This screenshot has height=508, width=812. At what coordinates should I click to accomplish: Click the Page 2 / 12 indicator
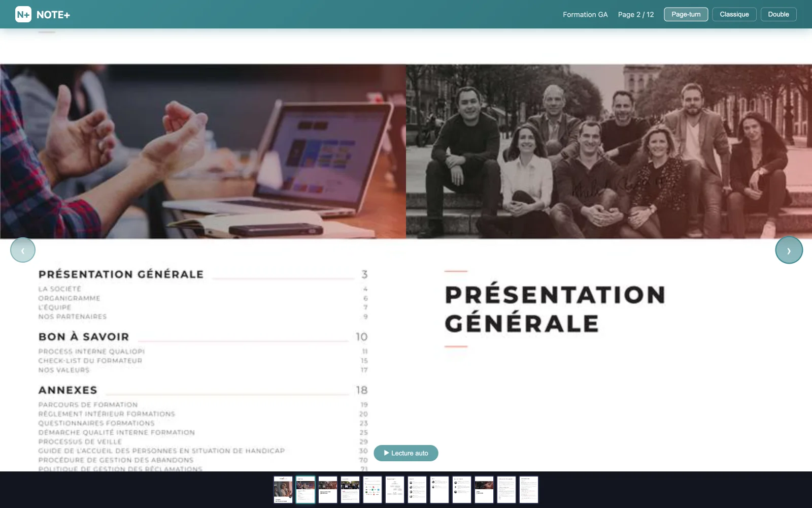(636, 15)
